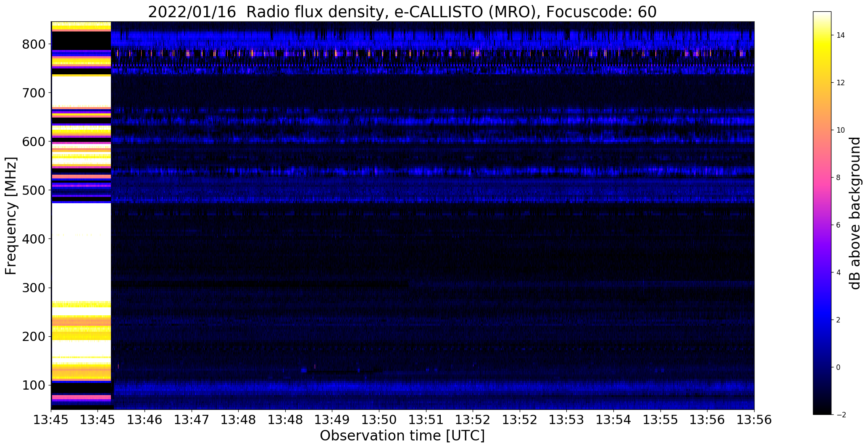Click the dB colorbar gradient strip
The width and height of the screenshot is (868, 448).
click(x=822, y=213)
